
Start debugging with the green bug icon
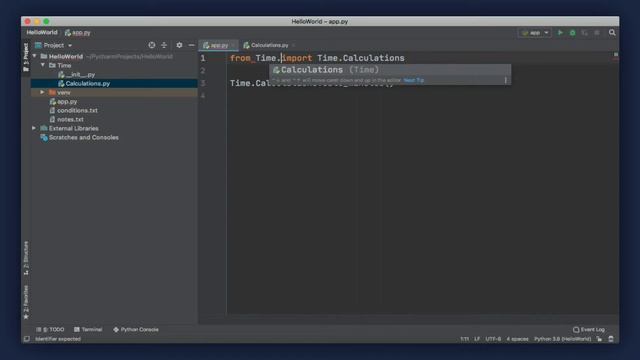[x=573, y=33]
